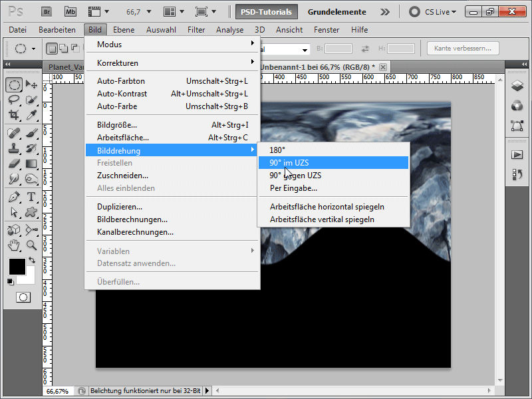Close the Unbenannt-1 document tab

point(383,67)
